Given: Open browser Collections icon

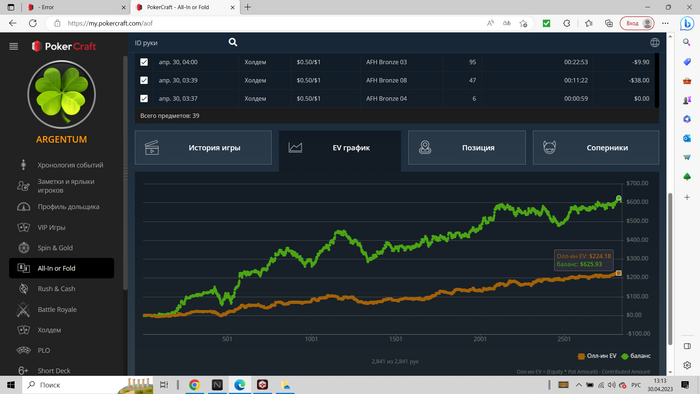Looking at the screenshot, I should pyautogui.click(x=609, y=23).
